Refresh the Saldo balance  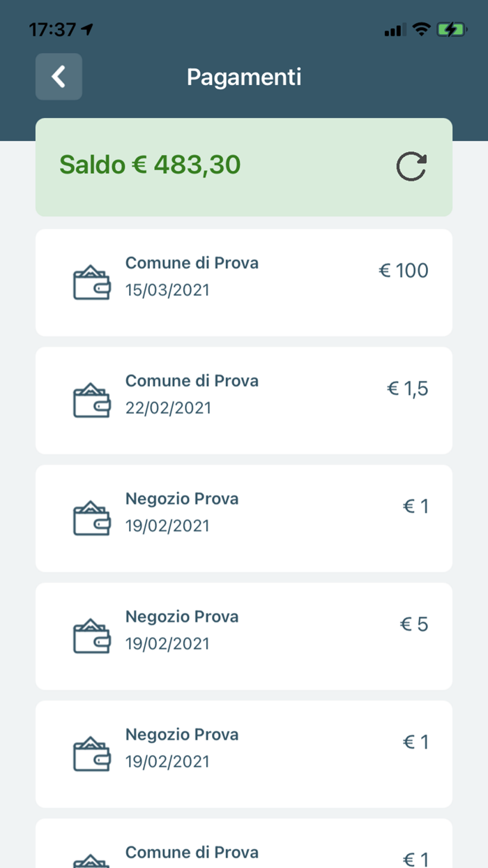click(411, 167)
